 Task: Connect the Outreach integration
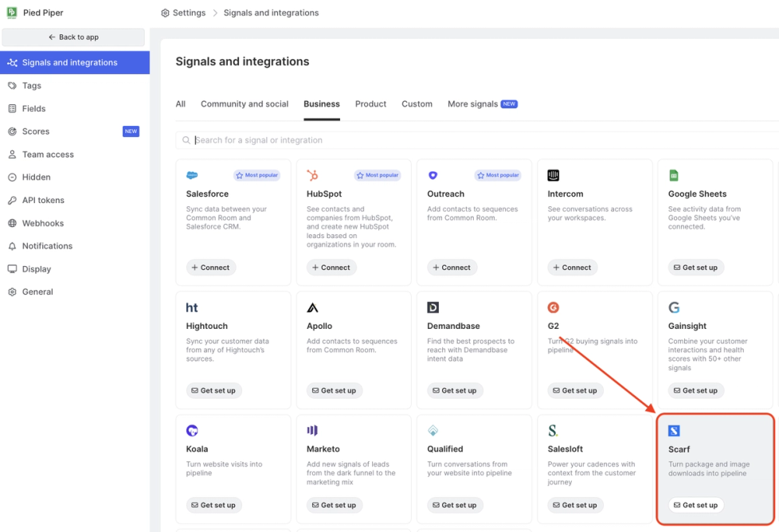pos(452,268)
